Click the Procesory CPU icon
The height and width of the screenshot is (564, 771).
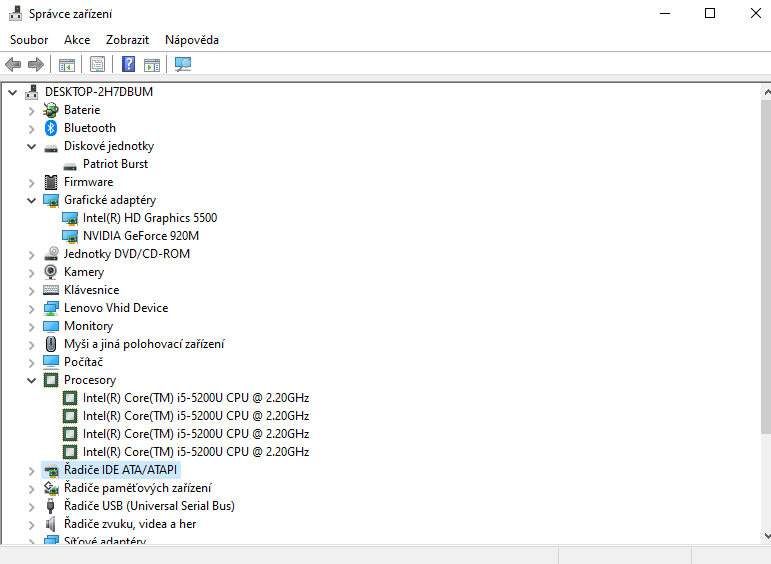click(51, 380)
